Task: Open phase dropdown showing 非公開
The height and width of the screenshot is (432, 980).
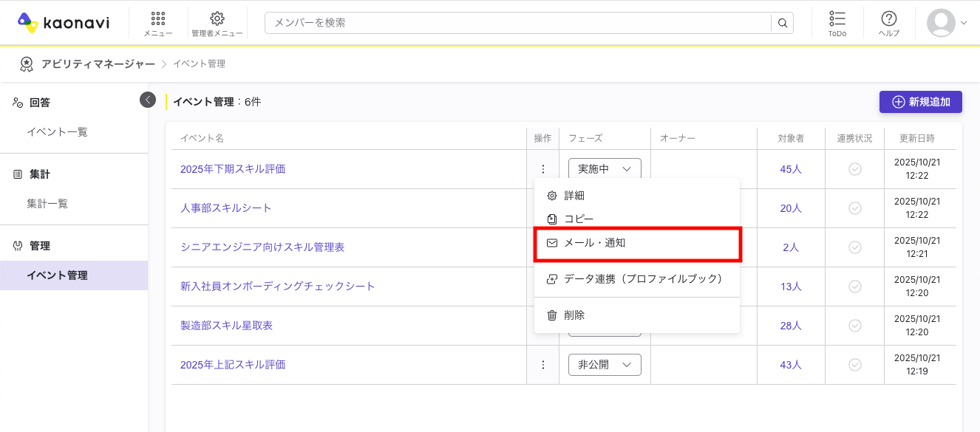Action: point(604,365)
